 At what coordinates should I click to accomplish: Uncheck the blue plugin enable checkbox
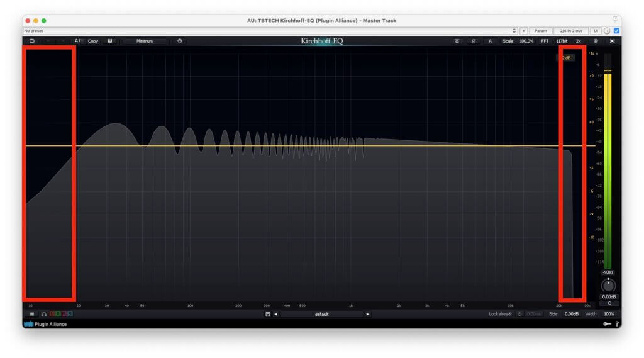pos(616,30)
